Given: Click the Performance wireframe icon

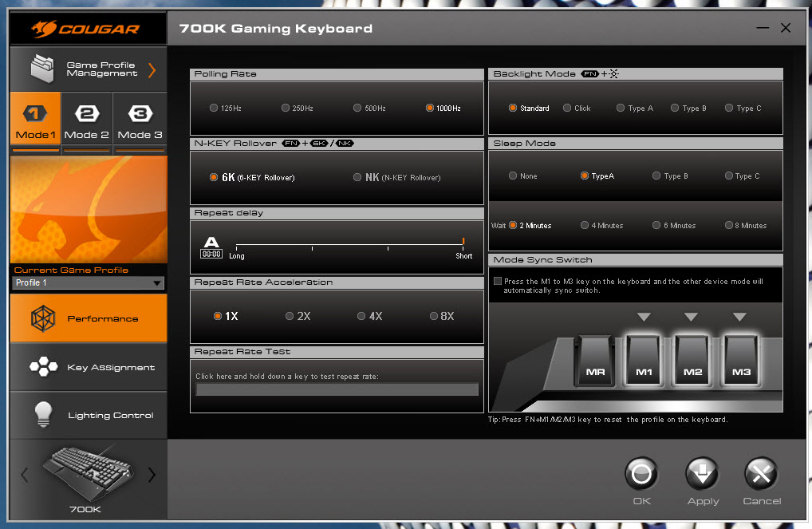Looking at the screenshot, I should (x=43, y=318).
